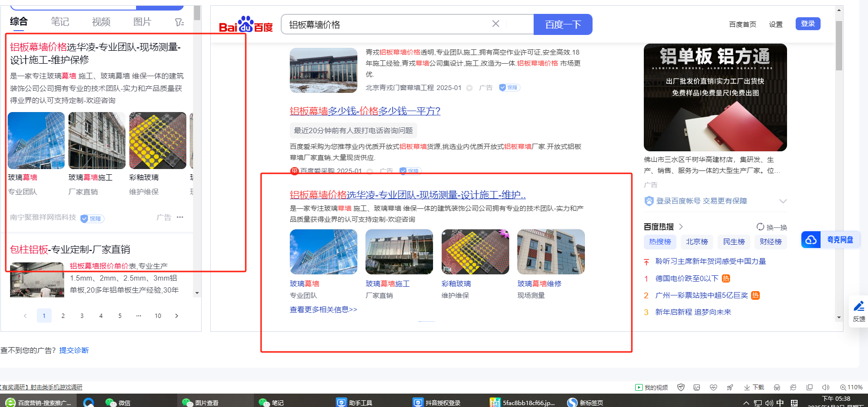Switch to the 视频 tab

pos(101,22)
